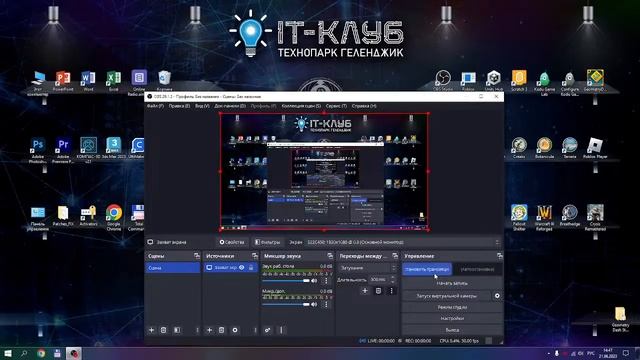The height and width of the screenshot is (360, 640).
Task: Open Windows taskbar search
Action: click(x=24, y=353)
